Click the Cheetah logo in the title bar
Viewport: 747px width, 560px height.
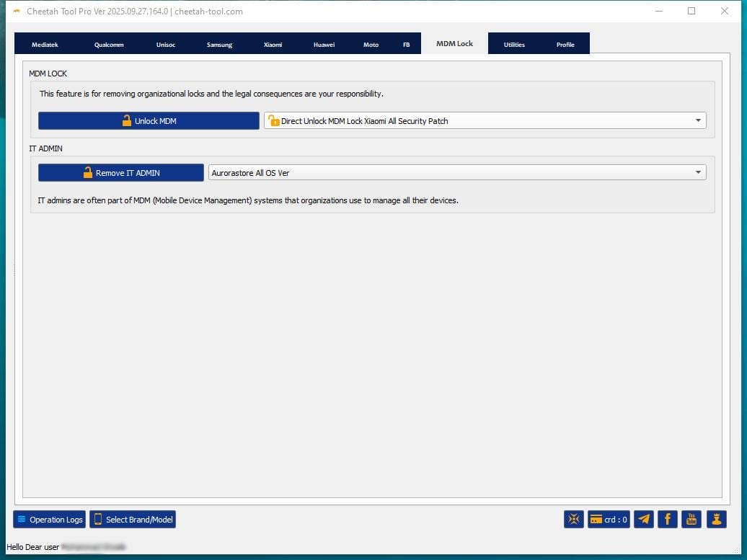click(16, 11)
